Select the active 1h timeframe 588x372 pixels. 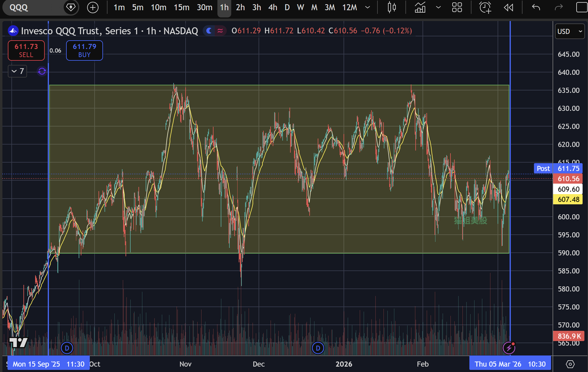click(224, 7)
